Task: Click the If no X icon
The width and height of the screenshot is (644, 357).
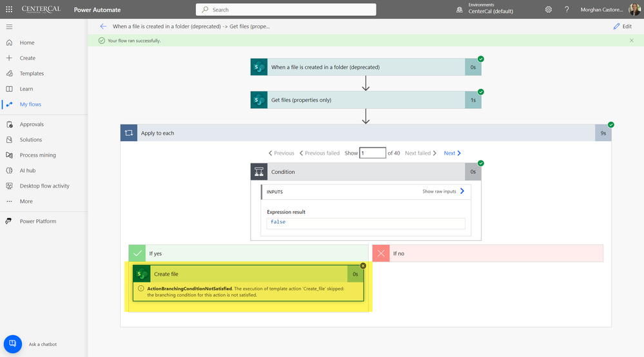Action: 381,253
